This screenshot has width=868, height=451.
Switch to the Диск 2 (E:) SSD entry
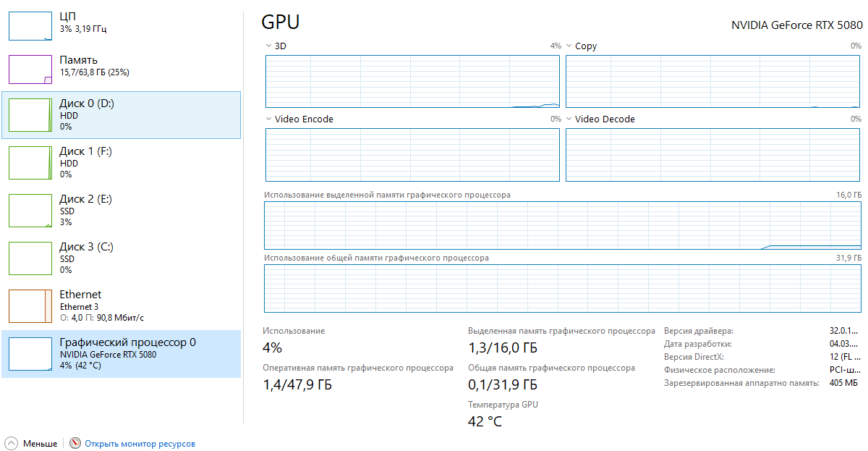click(x=122, y=210)
